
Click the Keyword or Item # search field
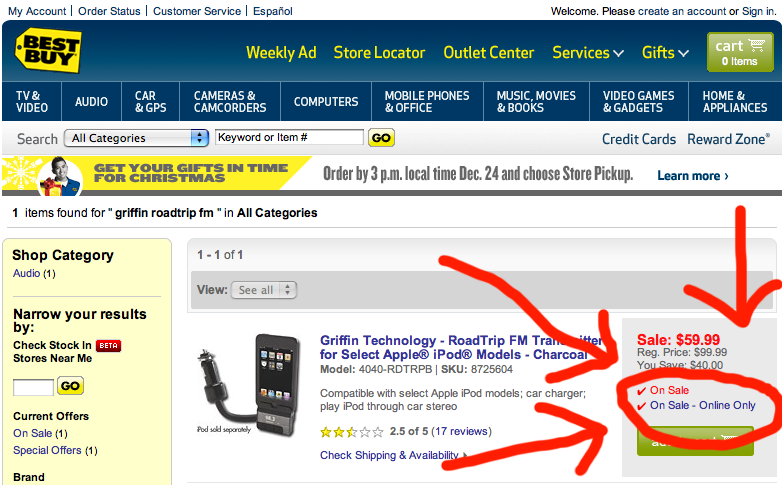(x=289, y=137)
